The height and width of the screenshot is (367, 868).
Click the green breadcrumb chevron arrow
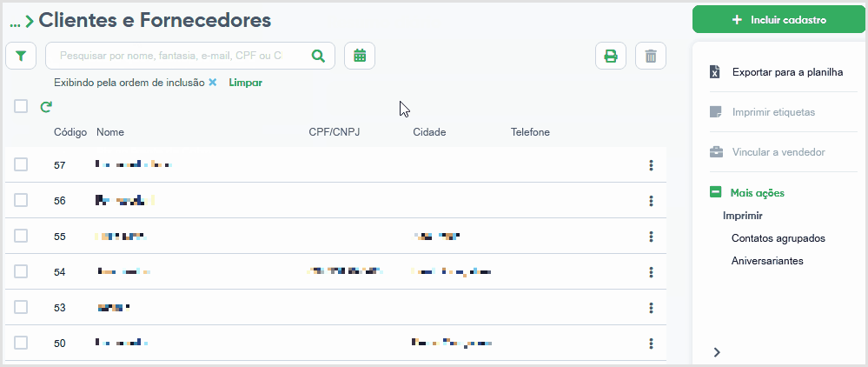click(30, 22)
